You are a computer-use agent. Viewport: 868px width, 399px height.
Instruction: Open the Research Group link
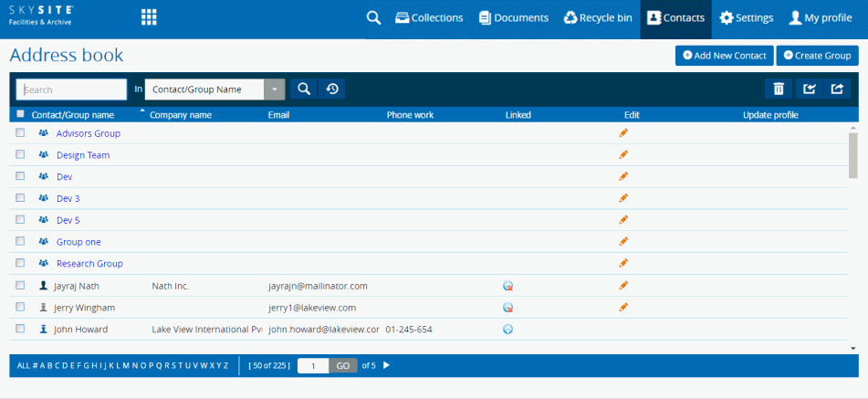[x=89, y=264]
